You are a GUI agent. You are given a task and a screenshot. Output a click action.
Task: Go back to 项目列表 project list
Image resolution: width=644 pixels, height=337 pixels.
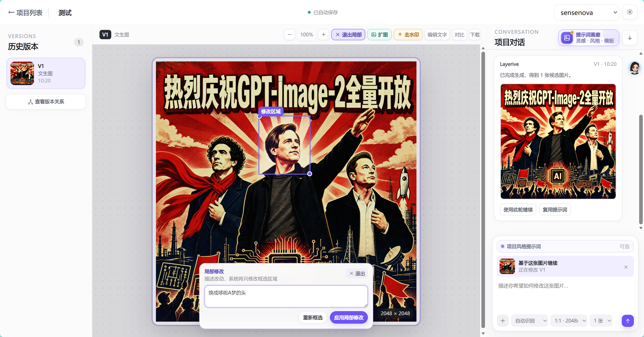(x=25, y=13)
